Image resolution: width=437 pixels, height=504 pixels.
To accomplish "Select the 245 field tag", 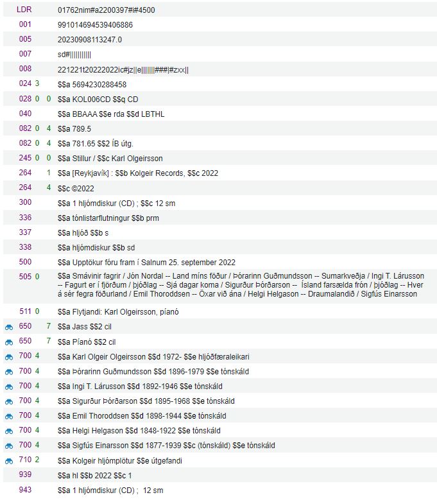I will coord(25,158).
